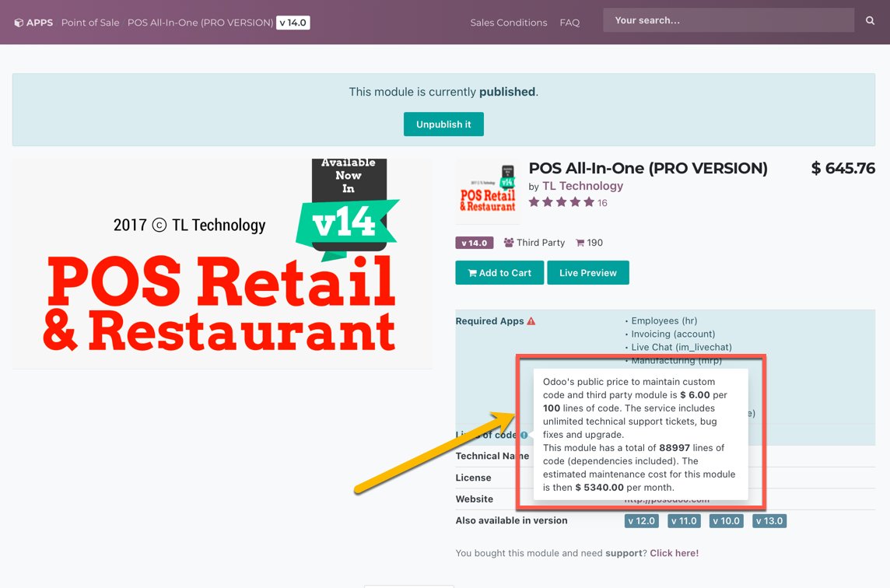This screenshot has width=890, height=588.
Task: Open POS All-In-One (PRO VERSION) breadcrumb
Action: click(x=201, y=23)
